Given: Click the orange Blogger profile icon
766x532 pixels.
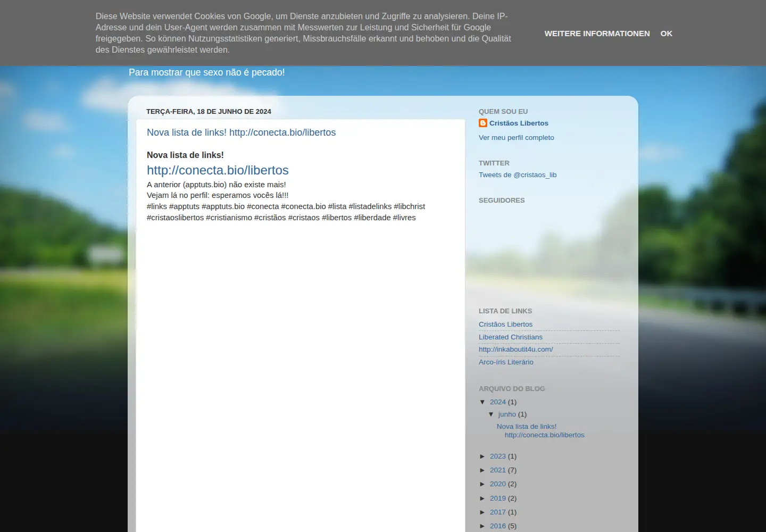Looking at the screenshot, I should coord(483,123).
